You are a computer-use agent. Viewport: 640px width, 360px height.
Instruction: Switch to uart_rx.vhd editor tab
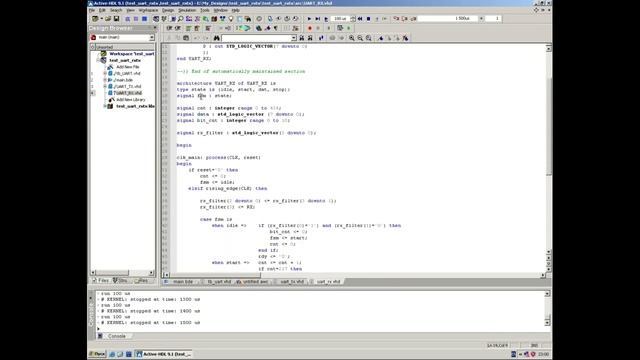click(x=327, y=282)
